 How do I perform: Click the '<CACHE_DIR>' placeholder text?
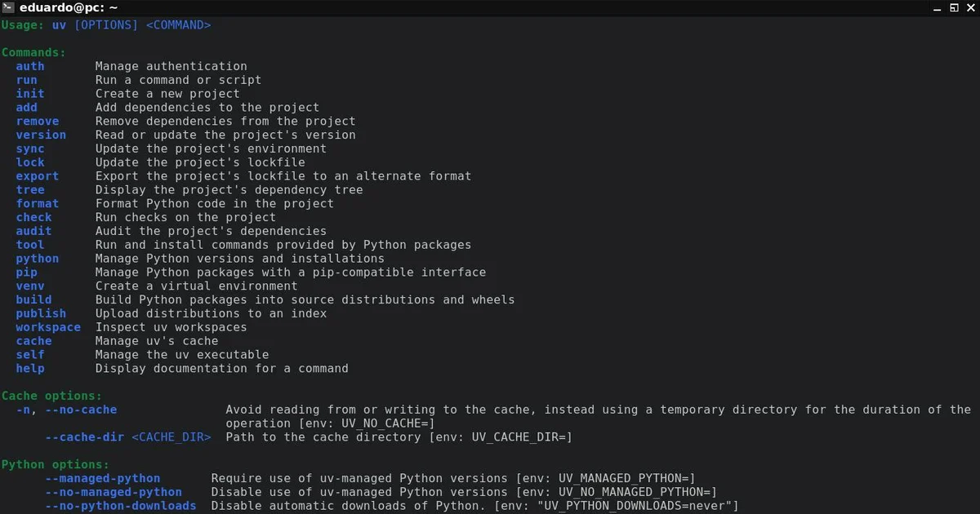(x=171, y=437)
